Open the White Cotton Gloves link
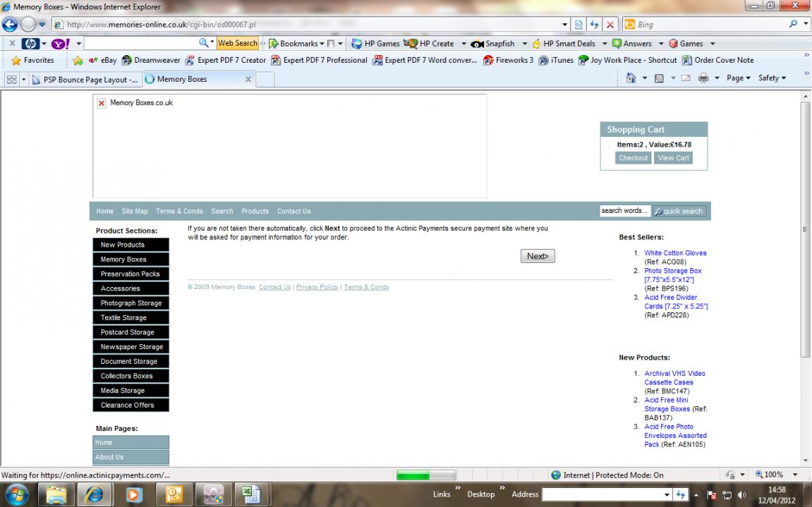This screenshot has height=507, width=812. click(675, 253)
